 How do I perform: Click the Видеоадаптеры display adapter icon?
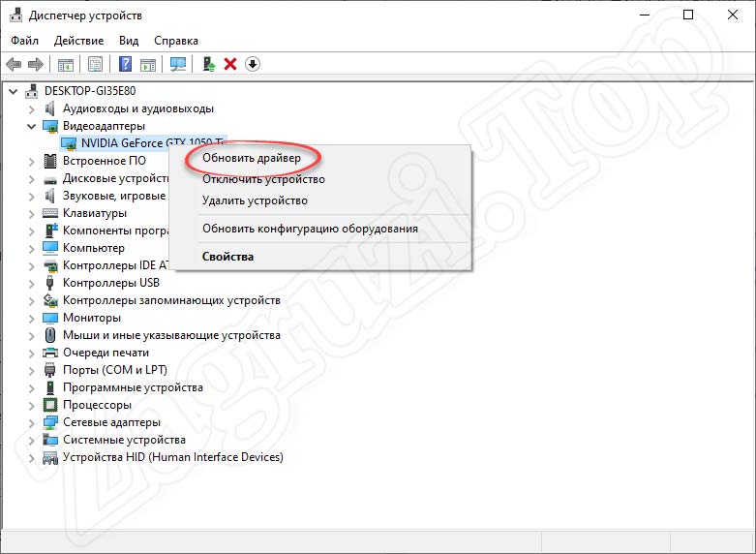[x=50, y=126]
